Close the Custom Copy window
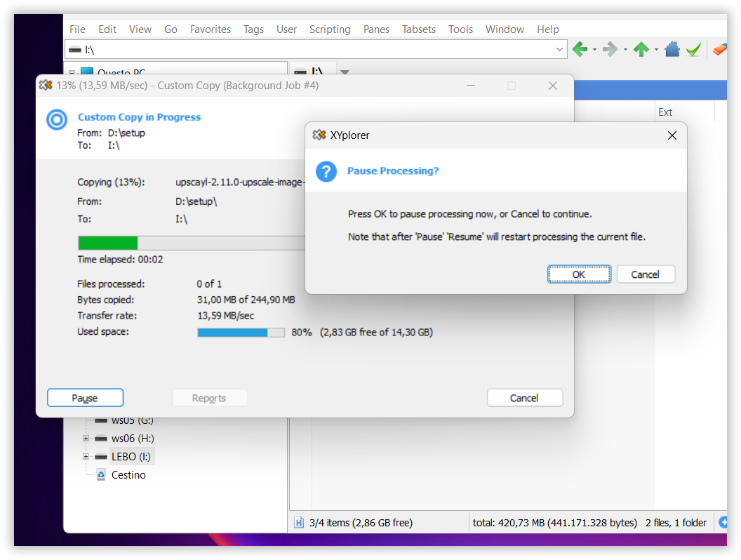This screenshot has width=741, height=560. point(553,86)
